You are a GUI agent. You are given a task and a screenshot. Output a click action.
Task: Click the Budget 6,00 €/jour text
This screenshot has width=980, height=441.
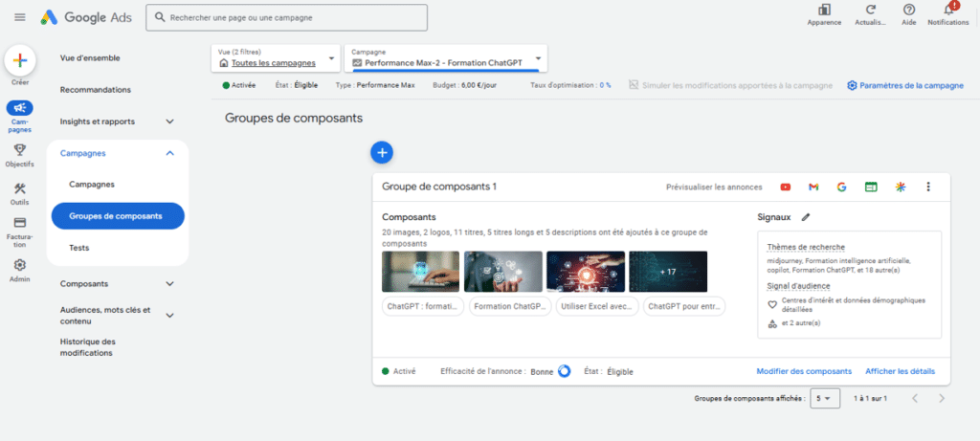464,85
